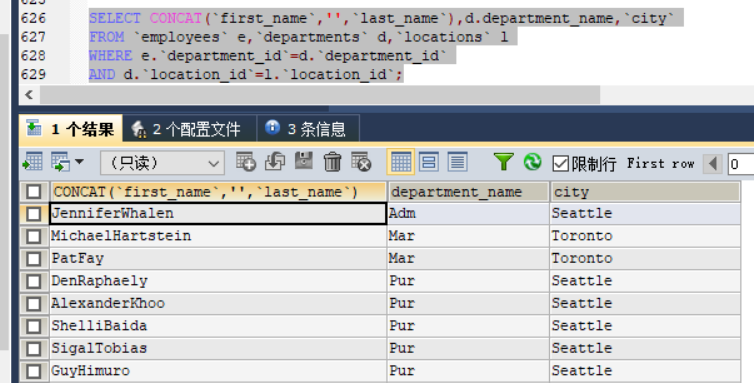Select the PatFay name cell
The image size is (754, 383).
(218, 259)
